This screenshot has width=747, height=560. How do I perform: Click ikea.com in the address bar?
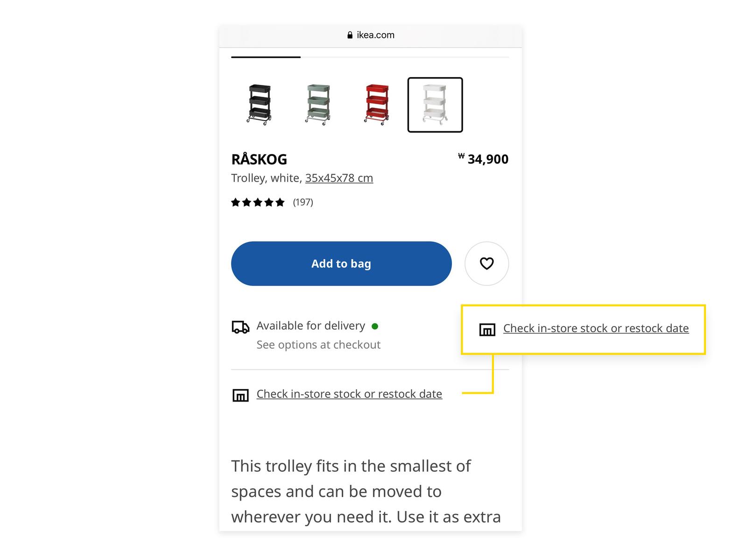pos(375,35)
